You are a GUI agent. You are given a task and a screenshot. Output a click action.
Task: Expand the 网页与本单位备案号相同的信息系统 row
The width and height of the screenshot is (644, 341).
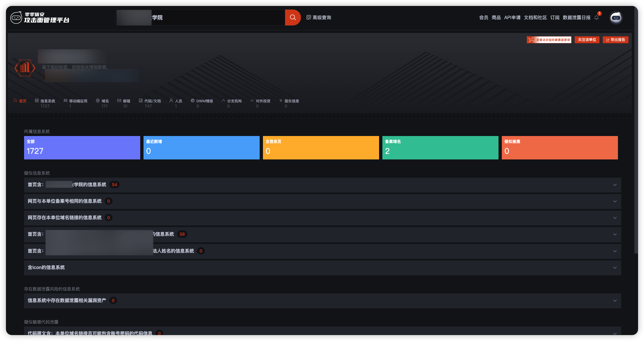322,201
